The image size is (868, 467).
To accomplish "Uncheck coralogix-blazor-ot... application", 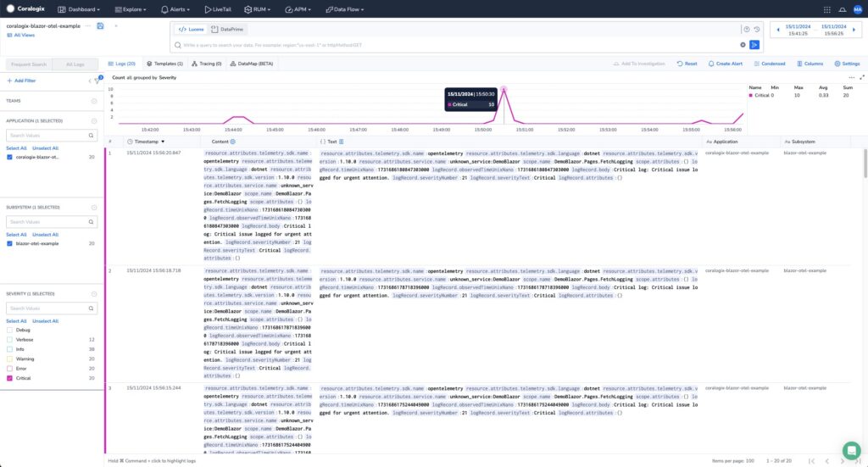I will pyautogui.click(x=9, y=157).
